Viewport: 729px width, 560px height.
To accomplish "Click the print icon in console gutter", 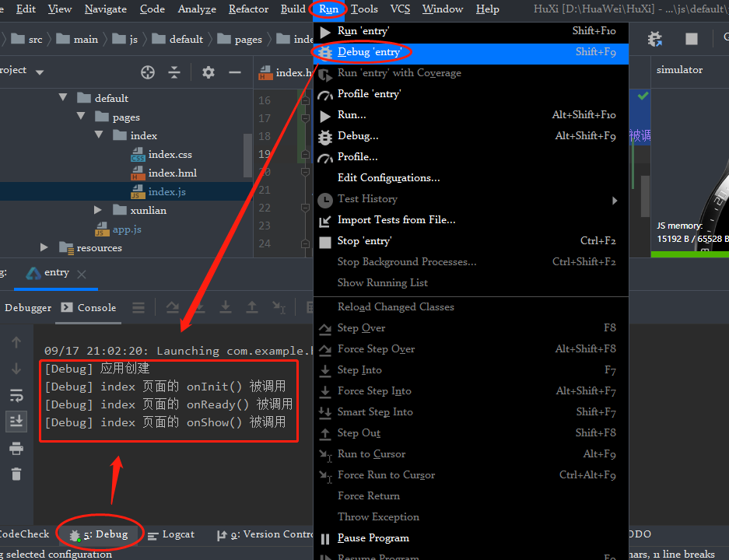I will point(16,448).
